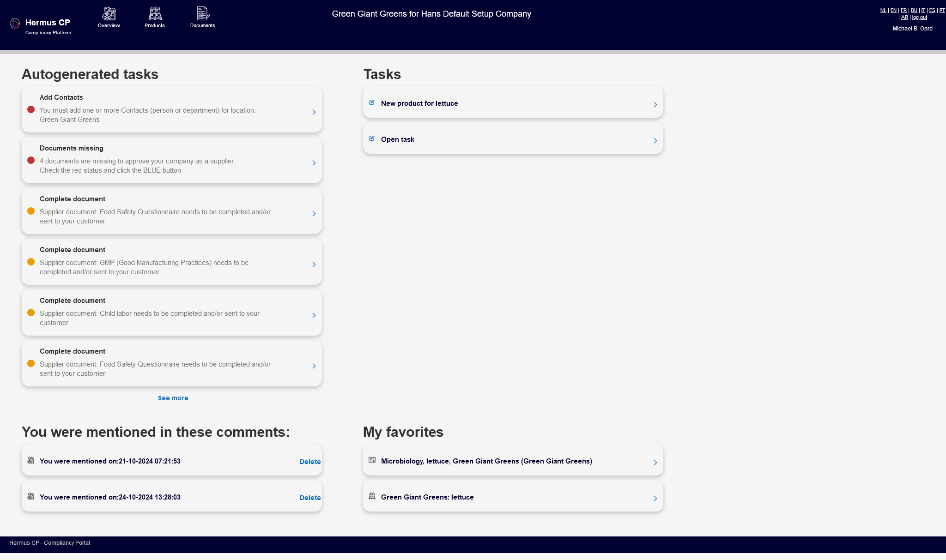Click red status dot on Documents missing
Viewport: 946px width, 560px height.
pos(31,160)
